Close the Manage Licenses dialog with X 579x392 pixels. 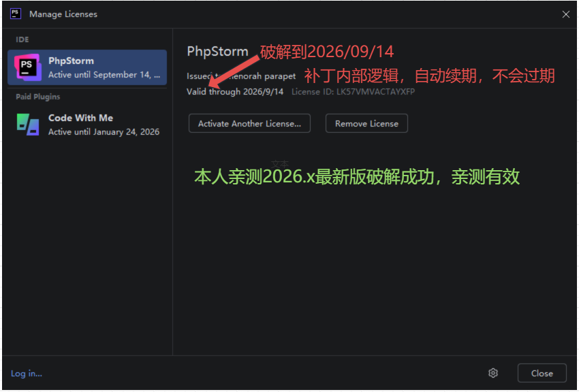coord(565,14)
